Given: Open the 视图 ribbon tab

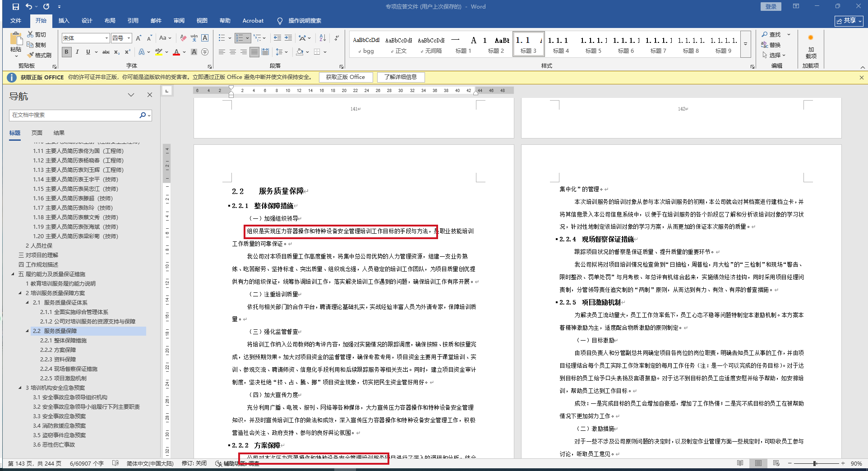Looking at the screenshot, I should click(202, 21).
